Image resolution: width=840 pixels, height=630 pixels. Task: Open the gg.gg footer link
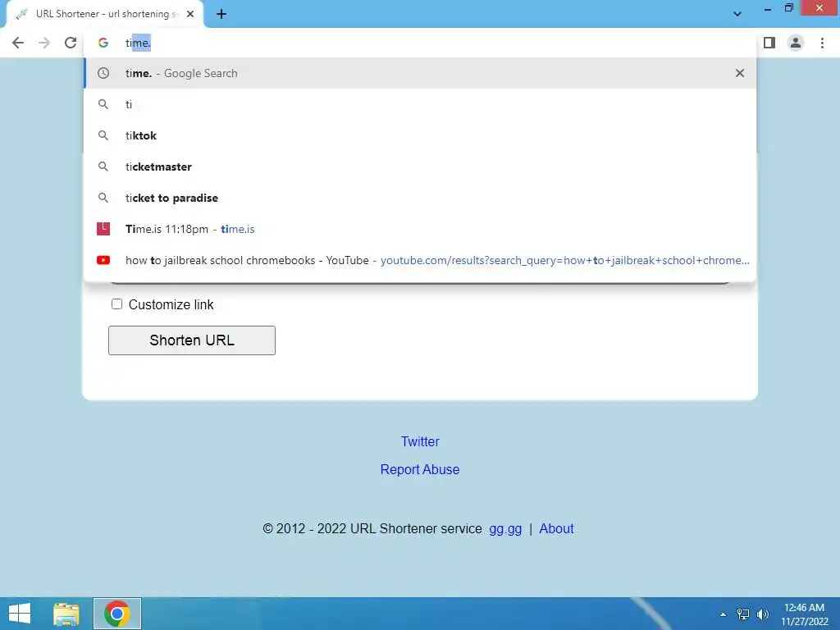[x=505, y=529]
